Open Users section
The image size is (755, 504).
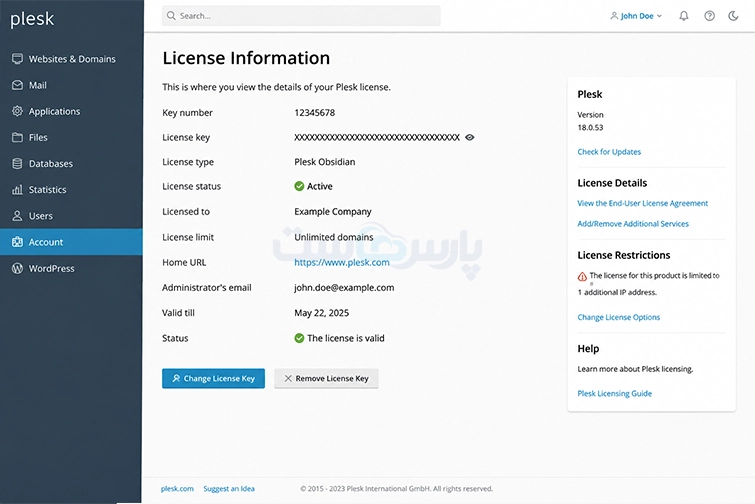pos(71,216)
